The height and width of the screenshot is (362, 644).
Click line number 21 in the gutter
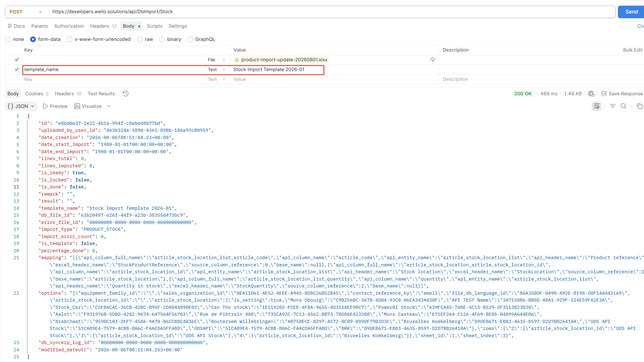tap(16, 258)
